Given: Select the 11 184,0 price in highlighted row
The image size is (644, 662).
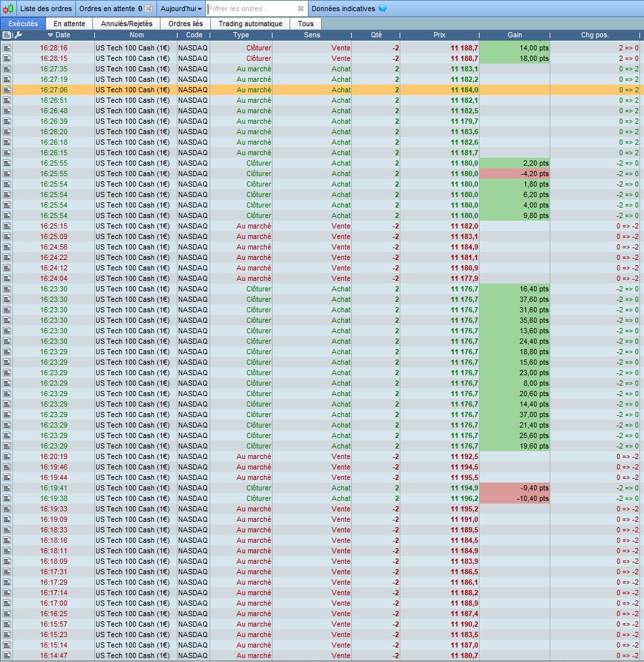Looking at the screenshot, I should click(x=440, y=90).
